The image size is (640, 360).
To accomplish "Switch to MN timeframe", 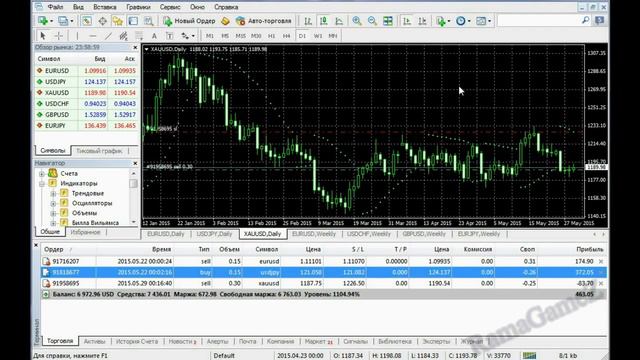I will click(333, 36).
